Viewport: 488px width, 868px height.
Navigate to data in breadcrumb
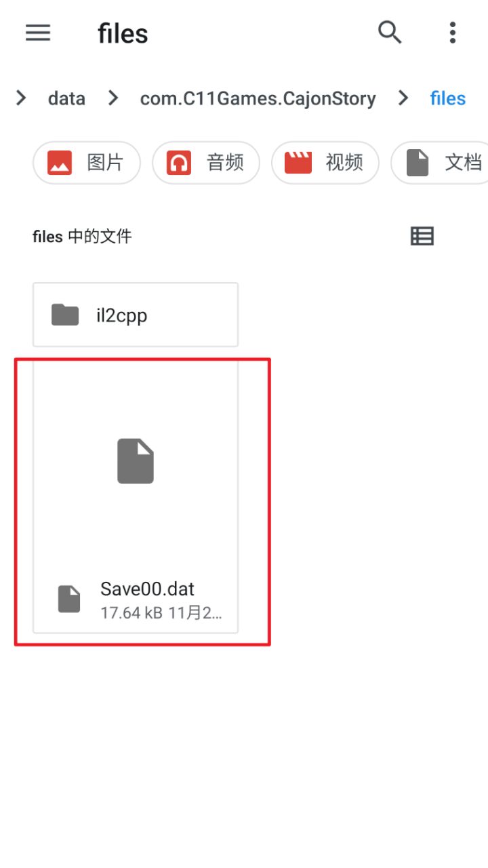[x=66, y=99]
